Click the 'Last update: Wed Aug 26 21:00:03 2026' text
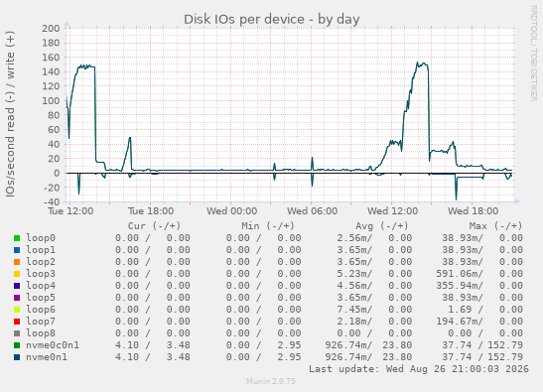 click(x=419, y=369)
